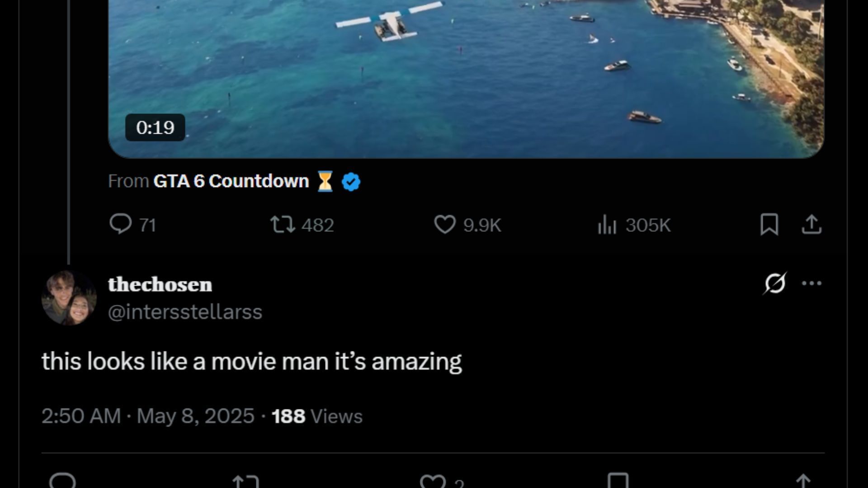Open the more options menu on thechosen's post
Viewport: 868px width, 488px height.
tap(811, 283)
